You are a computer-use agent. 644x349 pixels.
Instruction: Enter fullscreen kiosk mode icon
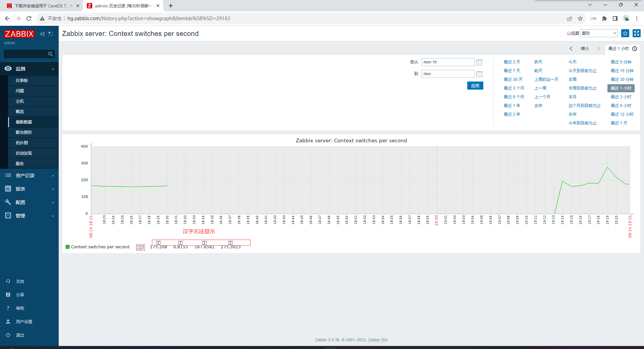click(x=637, y=33)
